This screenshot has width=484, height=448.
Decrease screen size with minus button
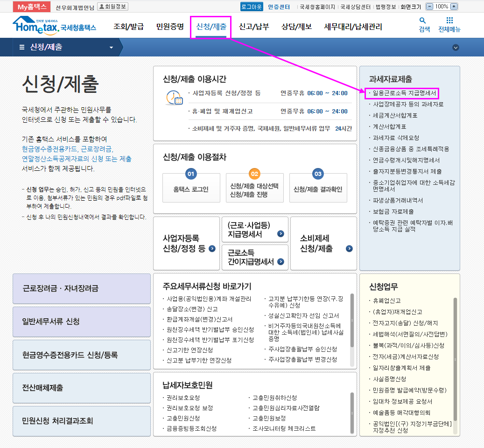429,7
